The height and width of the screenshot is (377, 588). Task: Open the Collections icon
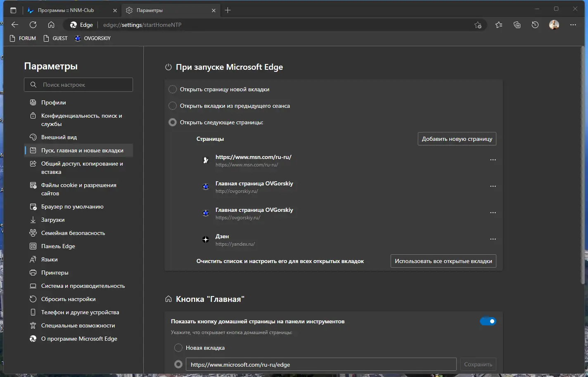pos(517,25)
